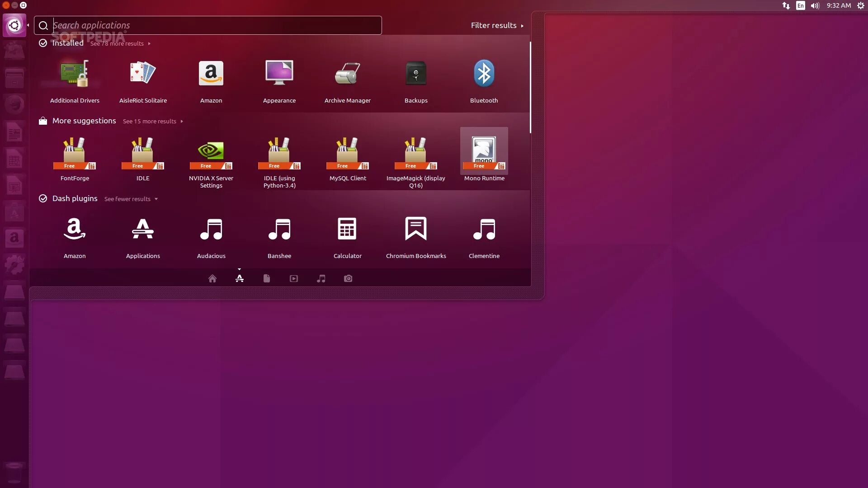Screen dimensions: 868x488
Task: Click the Chromium Bookmarks plugin icon
Action: (415, 230)
